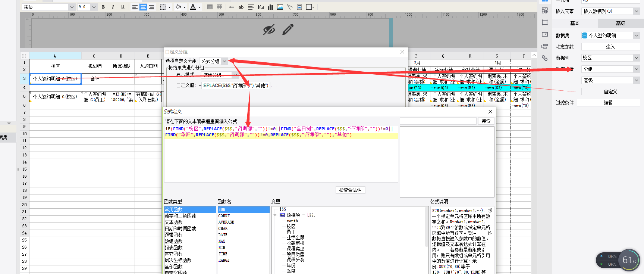Select 日期和时间函数 function type
The width and height of the screenshot is (644, 274).
point(190,228)
